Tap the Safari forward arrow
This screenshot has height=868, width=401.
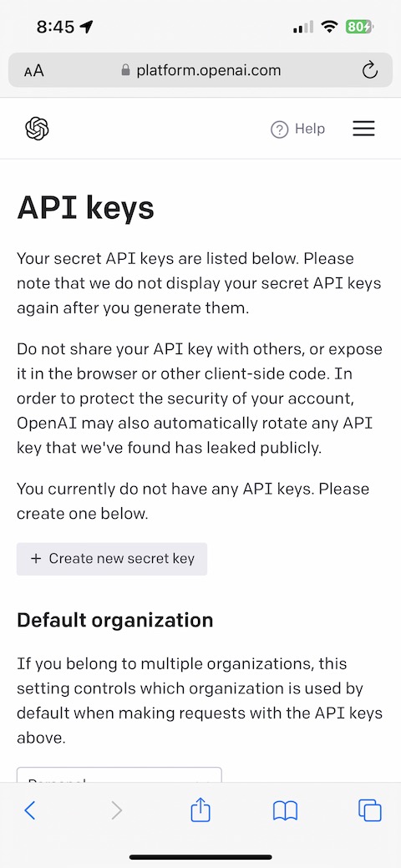click(116, 810)
